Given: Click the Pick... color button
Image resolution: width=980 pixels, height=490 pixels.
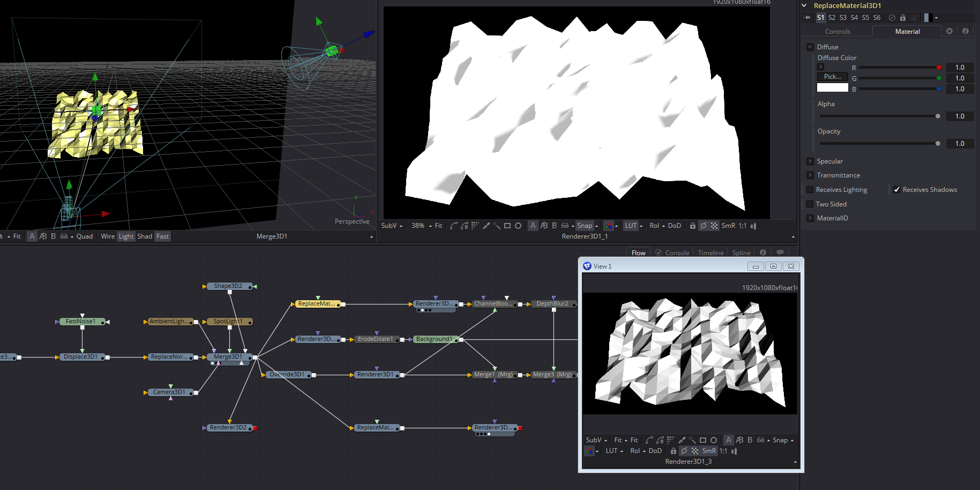Looking at the screenshot, I should (x=832, y=77).
